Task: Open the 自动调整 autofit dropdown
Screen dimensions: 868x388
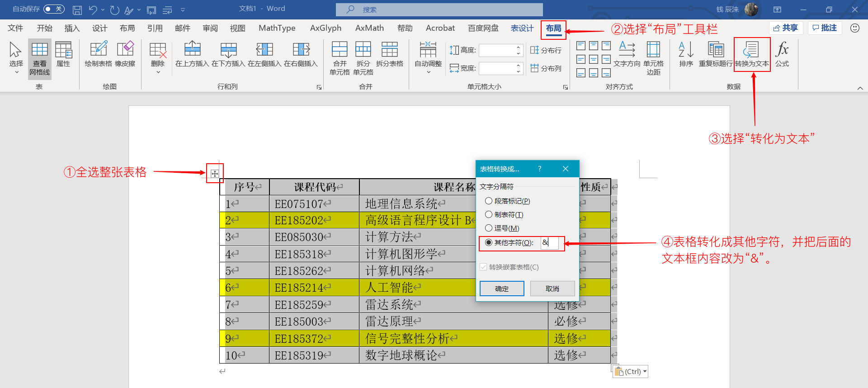Action: (x=428, y=57)
